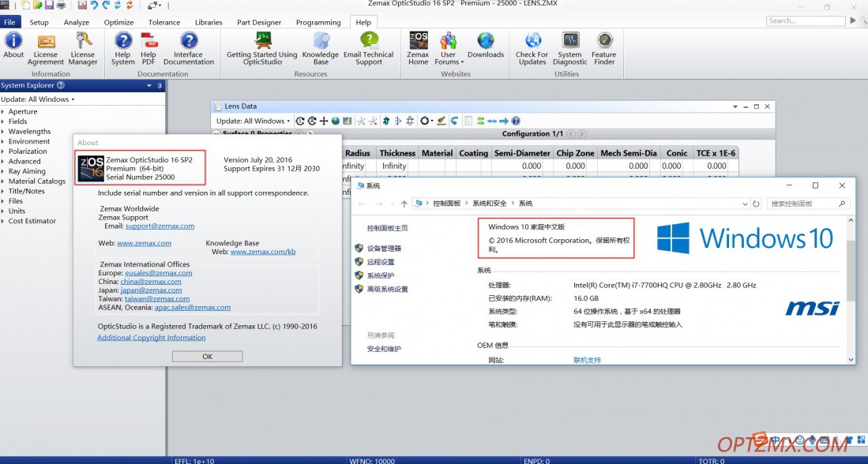Switch to the Programming tab
The width and height of the screenshot is (868, 464).
[318, 22]
